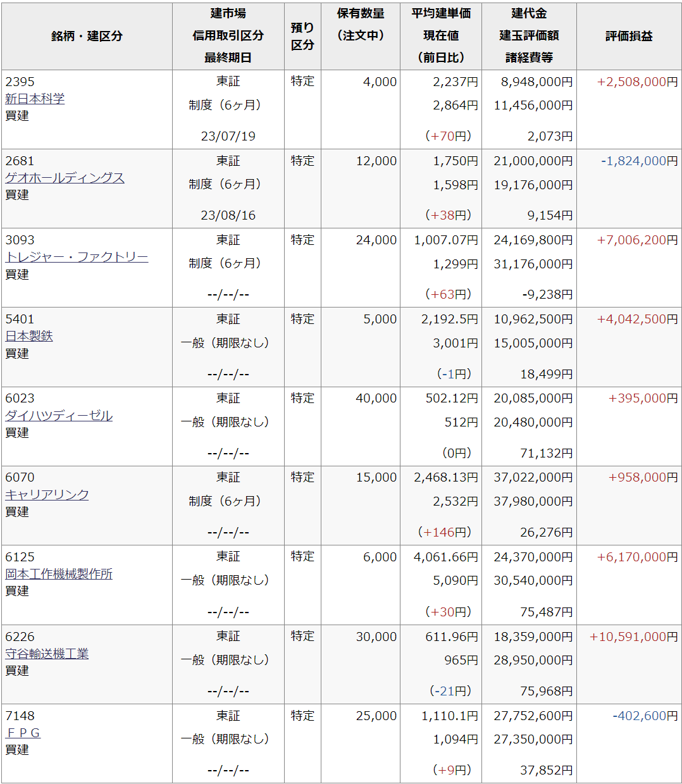Open the 新日本科学 stock link
The height and width of the screenshot is (784, 682).
pos(35,99)
